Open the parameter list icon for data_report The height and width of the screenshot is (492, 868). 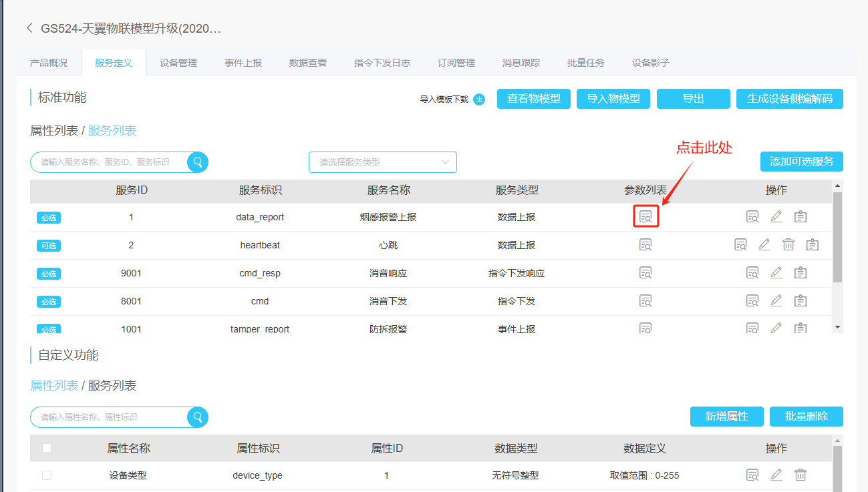pos(645,217)
